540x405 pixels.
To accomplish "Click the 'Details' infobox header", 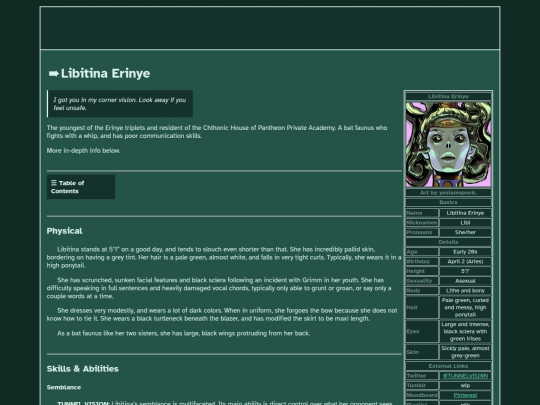I will tap(448, 242).
